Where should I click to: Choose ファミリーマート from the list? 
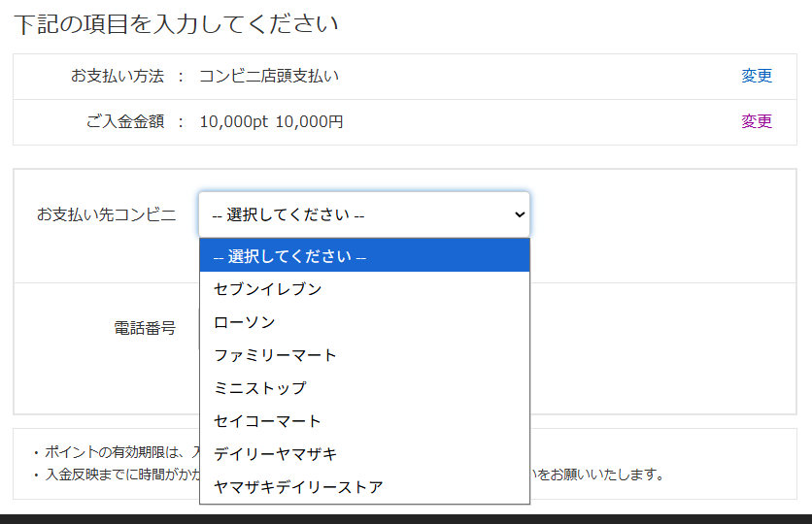coord(364,355)
